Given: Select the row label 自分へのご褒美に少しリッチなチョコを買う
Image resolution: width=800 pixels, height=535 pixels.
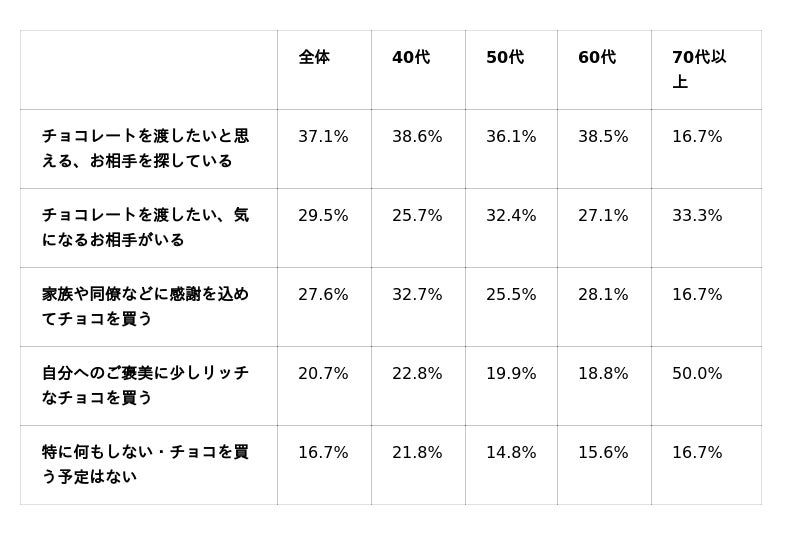Looking at the screenshot, I should (146, 385).
